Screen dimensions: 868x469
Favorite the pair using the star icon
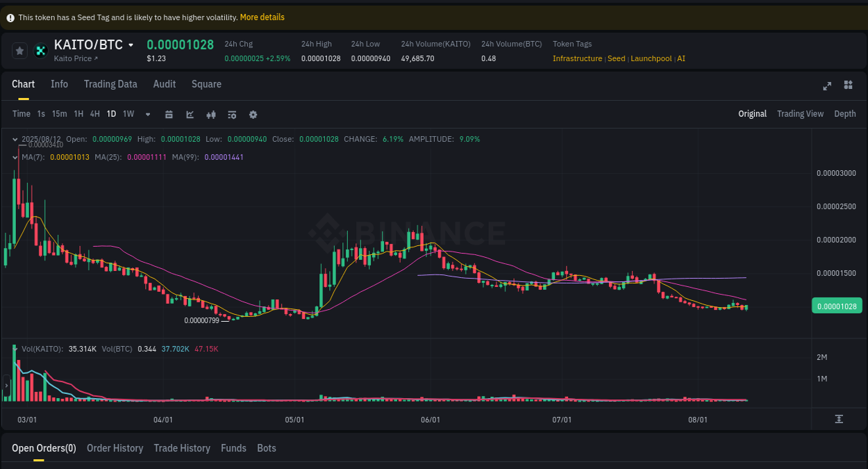point(19,50)
